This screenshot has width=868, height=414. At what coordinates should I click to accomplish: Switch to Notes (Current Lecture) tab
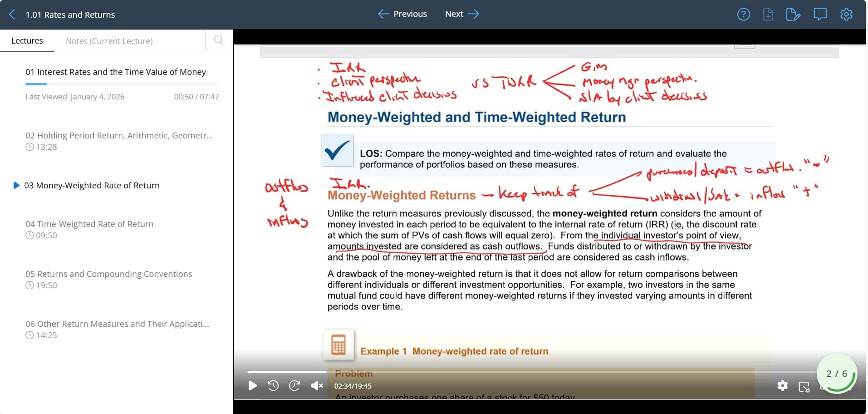pos(109,41)
